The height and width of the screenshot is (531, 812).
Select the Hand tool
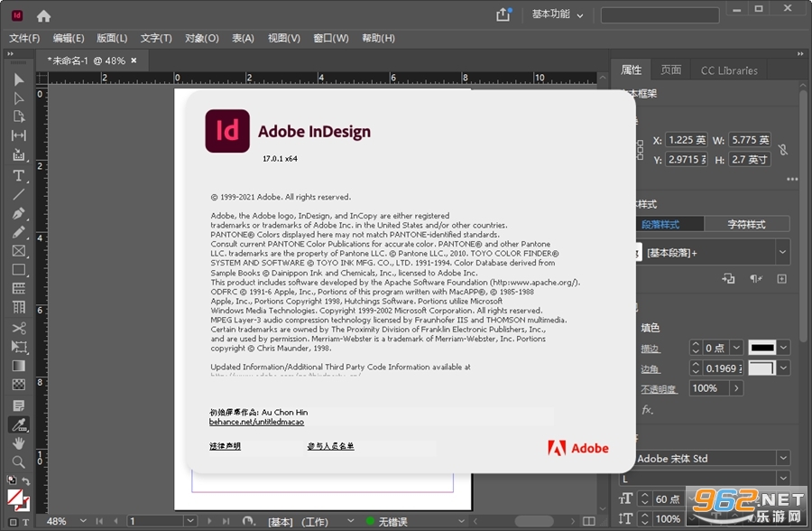[x=19, y=443]
